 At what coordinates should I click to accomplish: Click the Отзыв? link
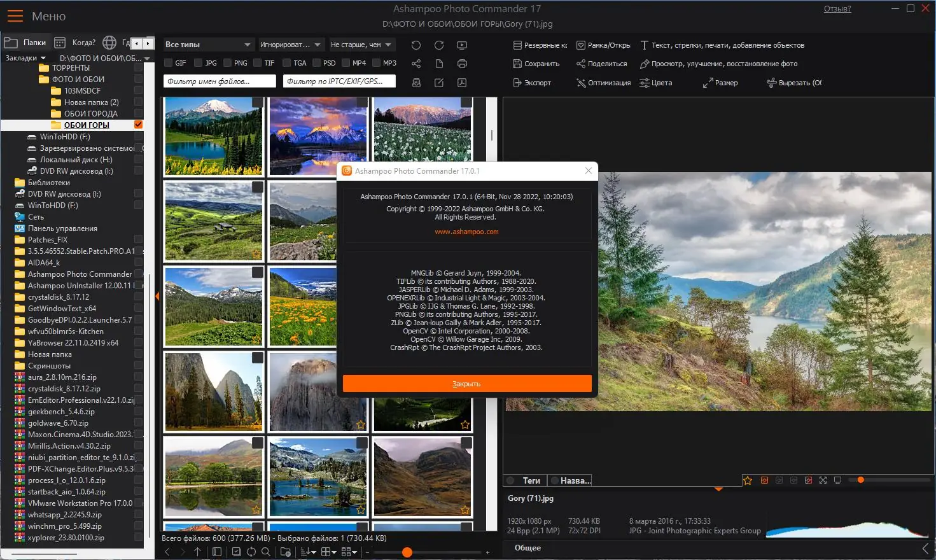[837, 9]
